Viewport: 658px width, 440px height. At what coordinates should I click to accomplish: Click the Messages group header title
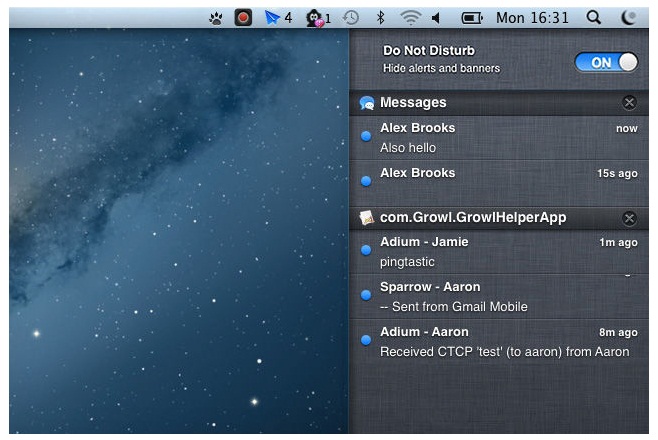click(413, 103)
